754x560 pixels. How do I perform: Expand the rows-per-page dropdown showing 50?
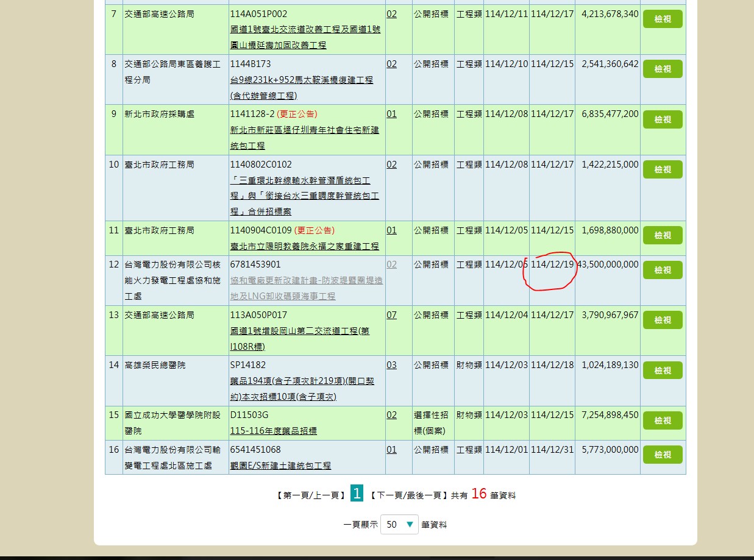tap(399, 525)
